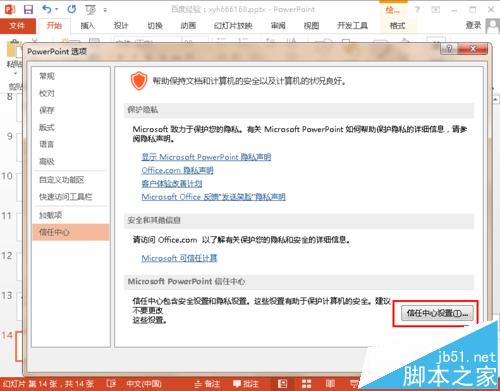Click the spell check icon in status bar
This screenshot has height=391, width=500.
pyautogui.click(x=111, y=384)
